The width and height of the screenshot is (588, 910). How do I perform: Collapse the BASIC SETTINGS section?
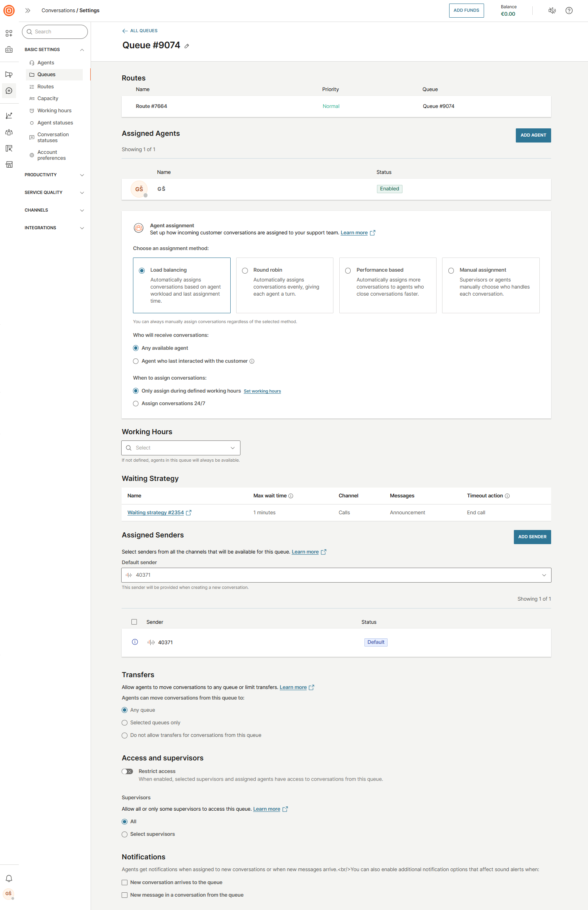tap(55, 50)
